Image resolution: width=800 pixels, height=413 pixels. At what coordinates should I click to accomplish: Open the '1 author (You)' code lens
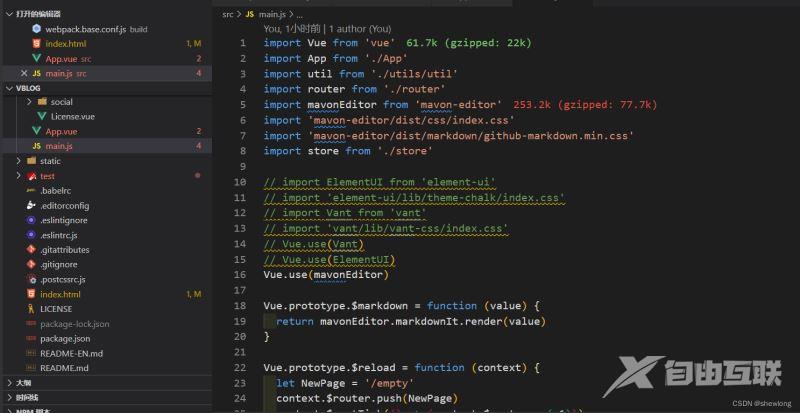point(360,29)
